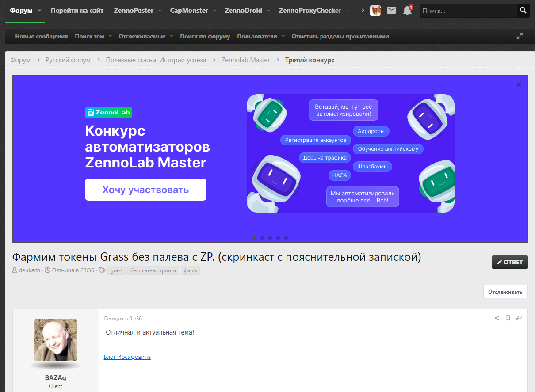Share post #2 via the share icon

point(497,318)
